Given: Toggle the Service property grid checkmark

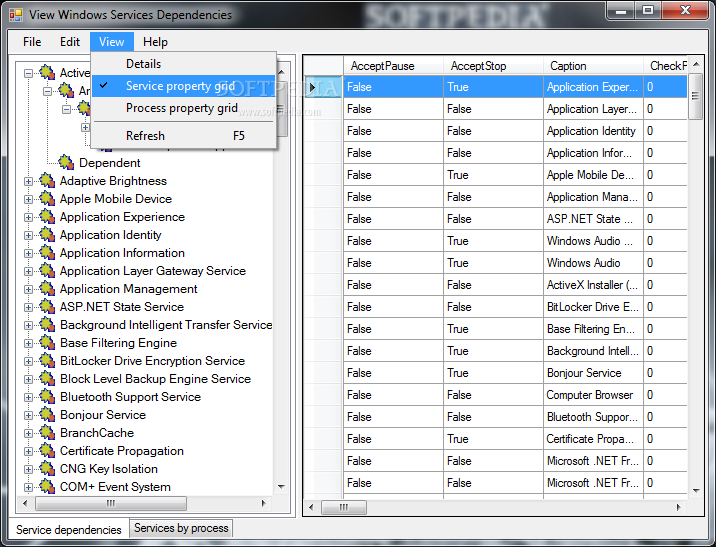Looking at the screenshot, I should 104,85.
